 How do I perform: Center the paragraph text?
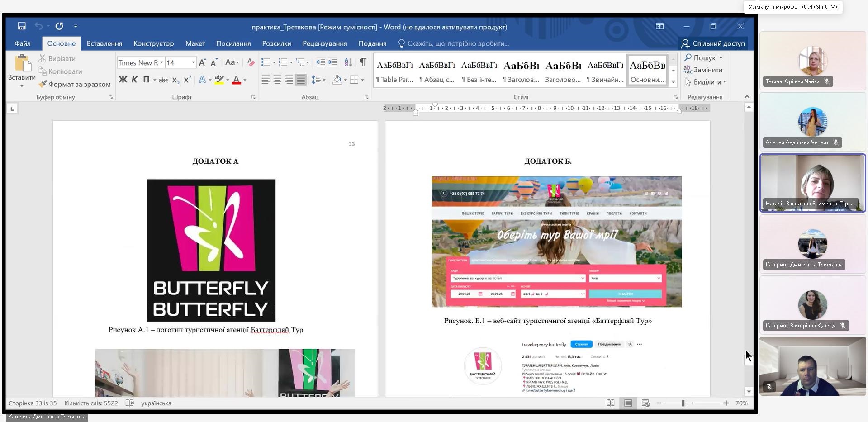[277, 80]
